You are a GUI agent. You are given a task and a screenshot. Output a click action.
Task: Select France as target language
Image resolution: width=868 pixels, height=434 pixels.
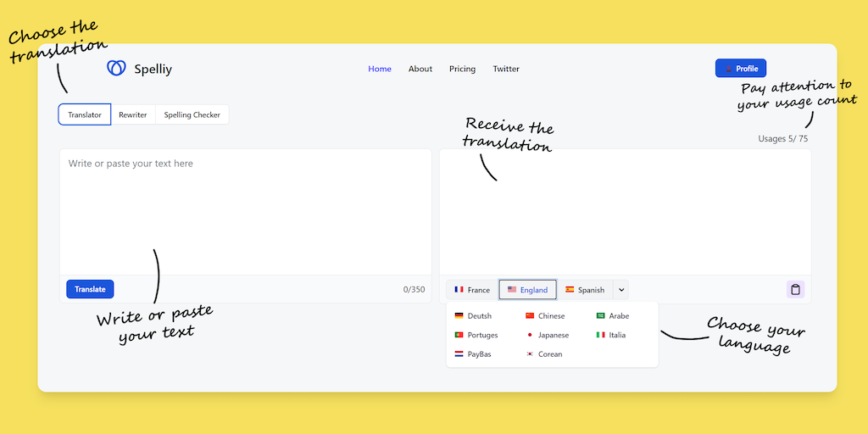[472, 290]
